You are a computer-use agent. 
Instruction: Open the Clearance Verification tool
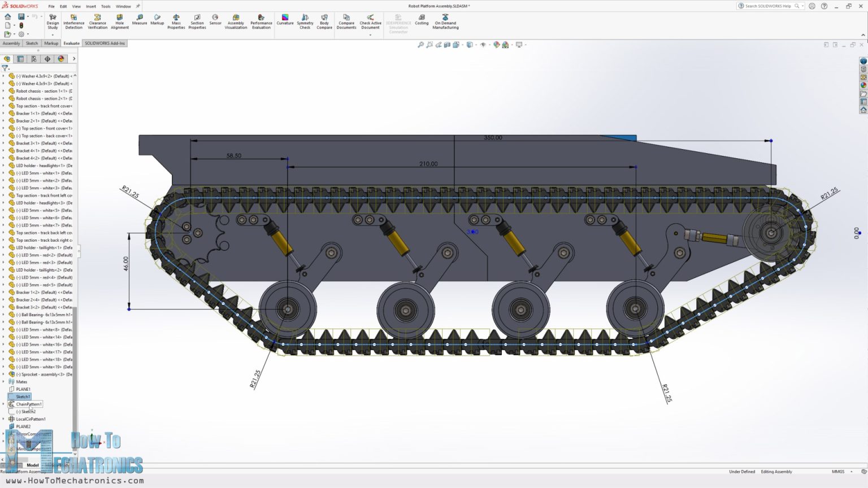(97, 21)
